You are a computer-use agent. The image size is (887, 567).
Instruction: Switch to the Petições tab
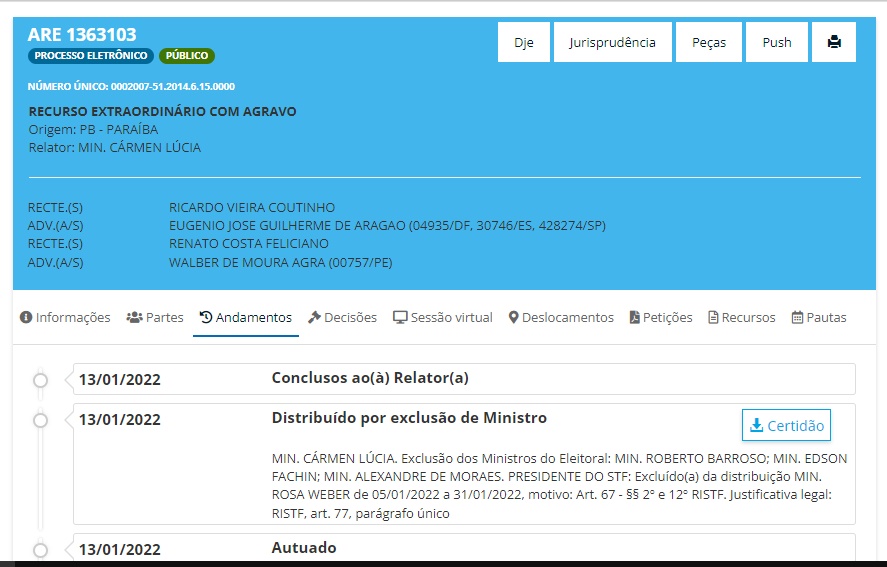(x=661, y=317)
